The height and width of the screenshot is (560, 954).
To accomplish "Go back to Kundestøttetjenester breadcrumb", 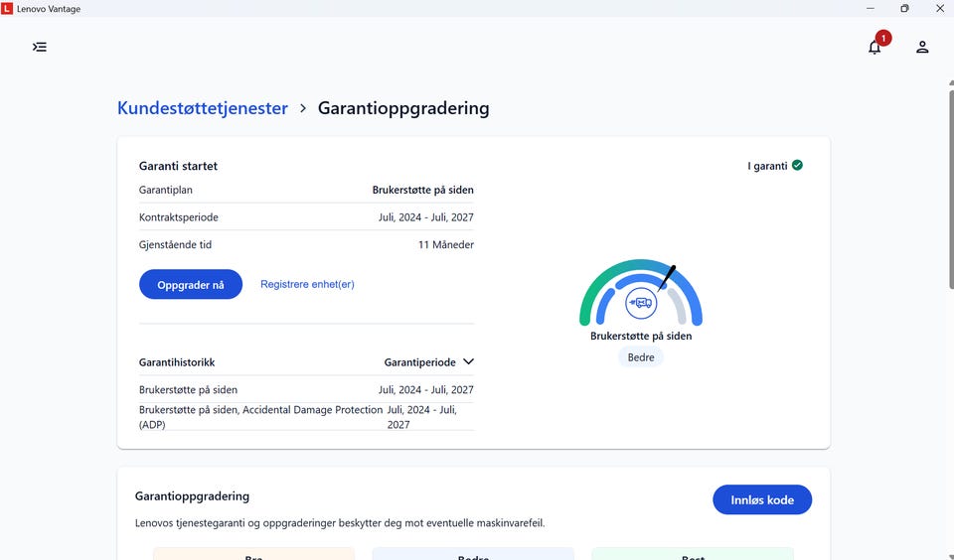I will click(203, 107).
